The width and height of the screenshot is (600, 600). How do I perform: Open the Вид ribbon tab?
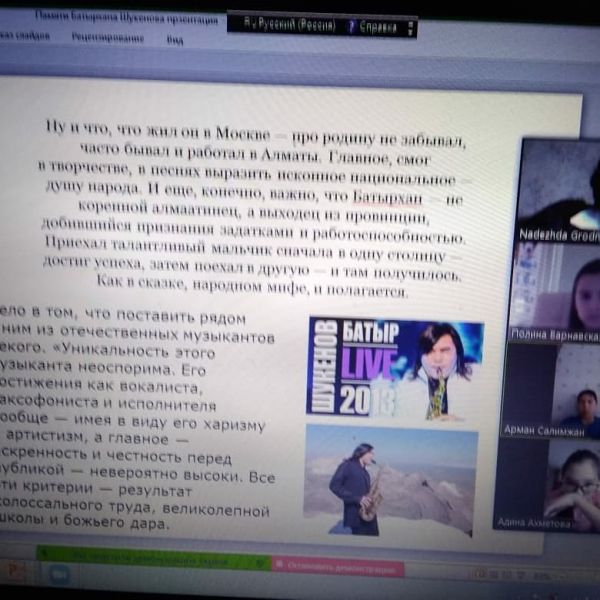pos(174,41)
